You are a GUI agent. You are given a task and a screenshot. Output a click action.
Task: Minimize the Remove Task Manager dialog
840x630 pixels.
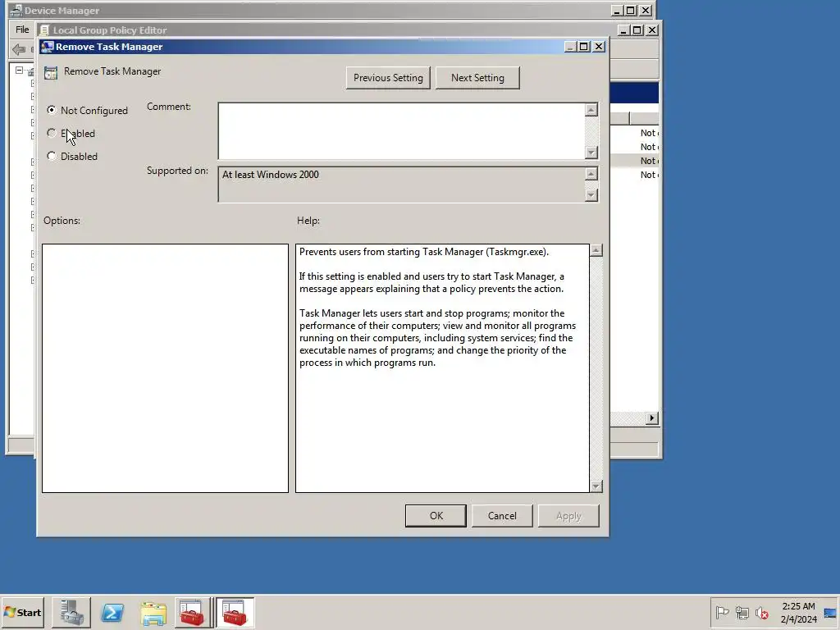pyautogui.click(x=571, y=47)
